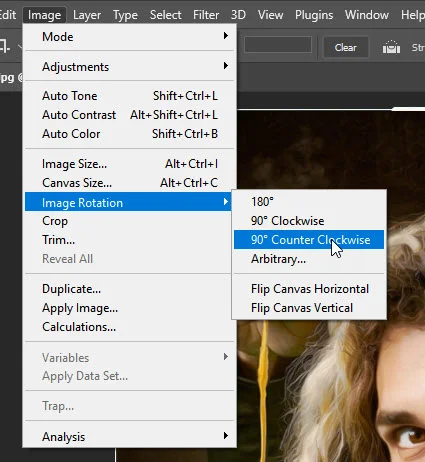Viewport: 425px width, 462px height.
Task: Rotate image 90° Counter Clockwise
Action: [309, 240]
